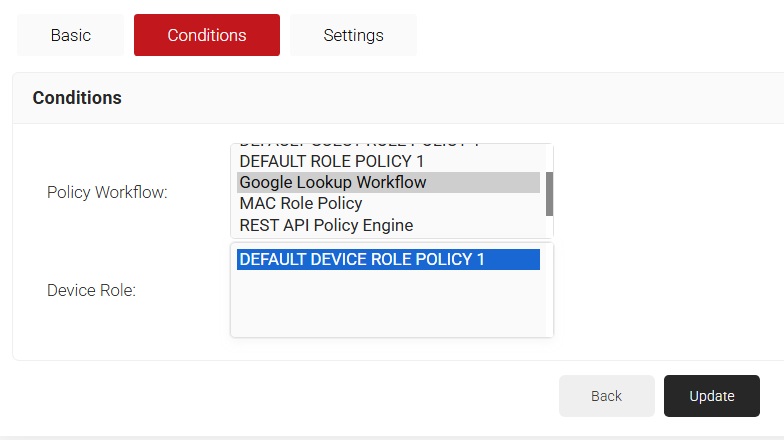Select Google Lookup Workflow in list
784x440 pixels.
pos(333,182)
